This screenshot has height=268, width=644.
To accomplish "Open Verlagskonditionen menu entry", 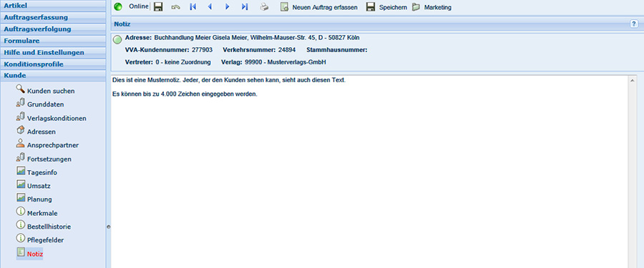I will tap(57, 118).
